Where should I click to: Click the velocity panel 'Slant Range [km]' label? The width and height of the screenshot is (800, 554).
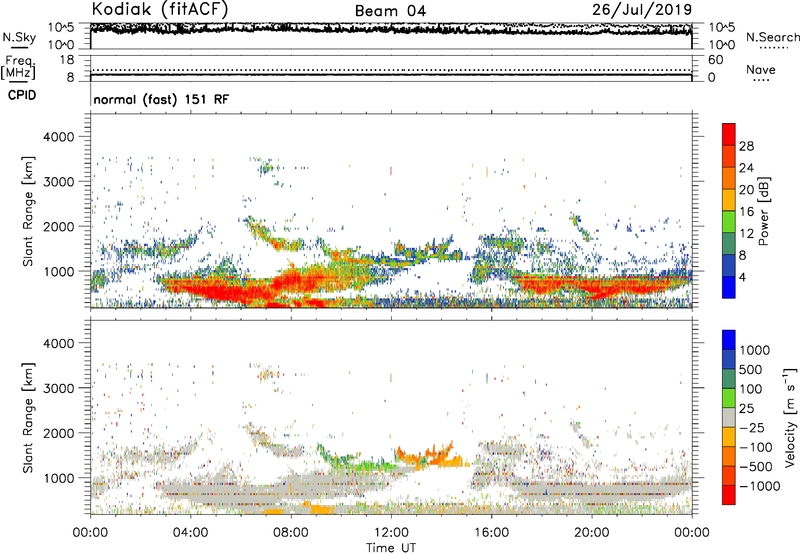28,418
